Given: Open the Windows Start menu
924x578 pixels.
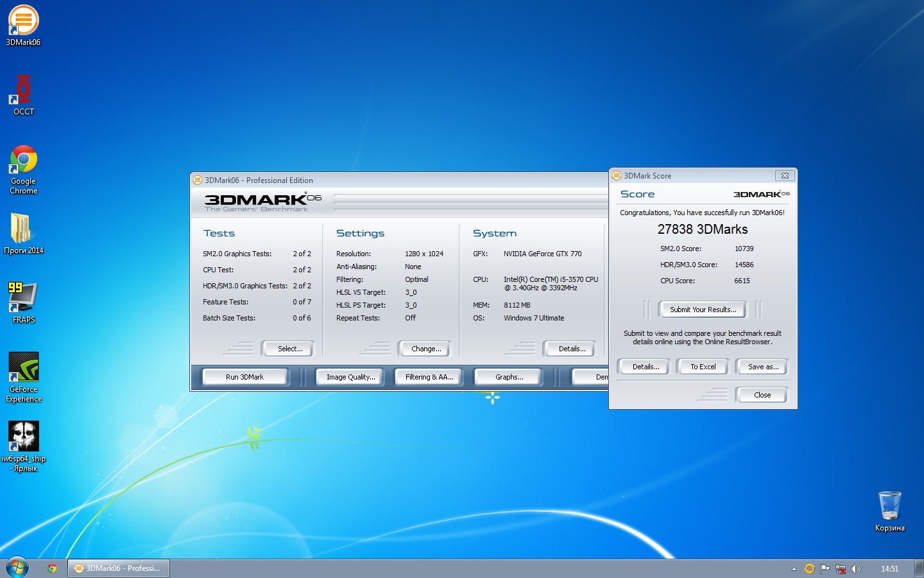Looking at the screenshot, I should pos(17,568).
